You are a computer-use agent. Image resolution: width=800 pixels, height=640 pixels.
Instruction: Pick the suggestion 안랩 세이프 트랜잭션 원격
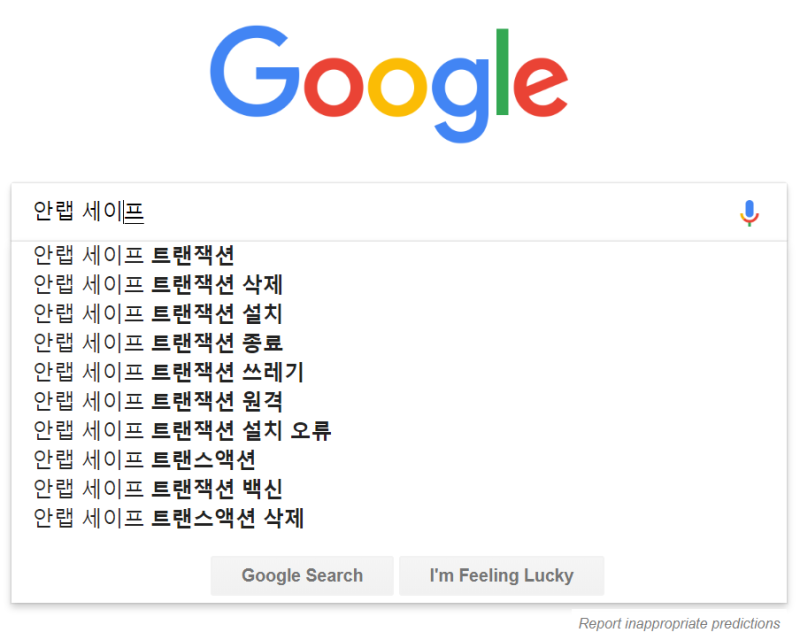pos(399,401)
